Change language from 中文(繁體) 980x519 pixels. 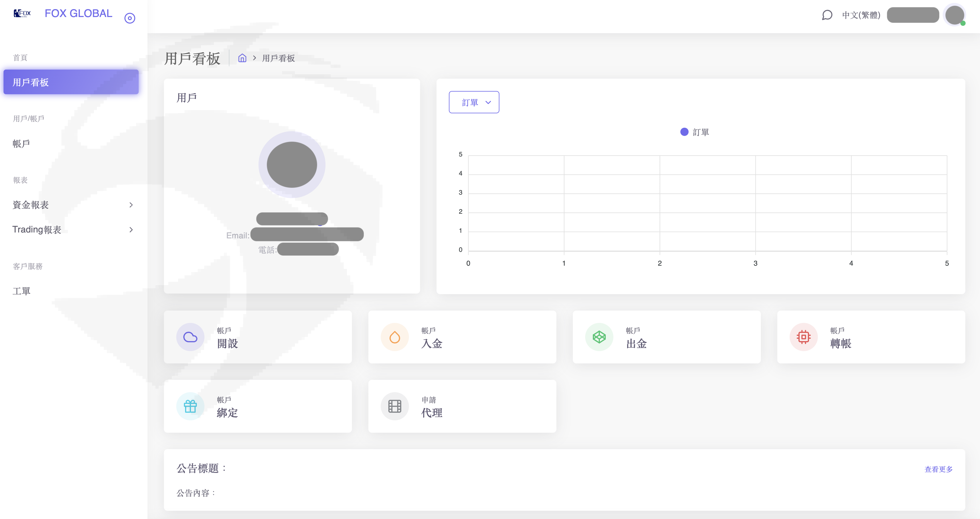(861, 15)
